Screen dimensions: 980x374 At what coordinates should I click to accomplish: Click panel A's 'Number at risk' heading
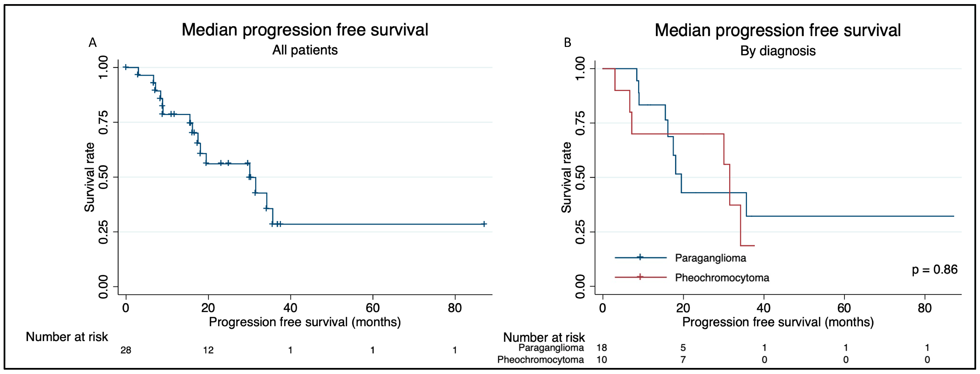coord(67,337)
